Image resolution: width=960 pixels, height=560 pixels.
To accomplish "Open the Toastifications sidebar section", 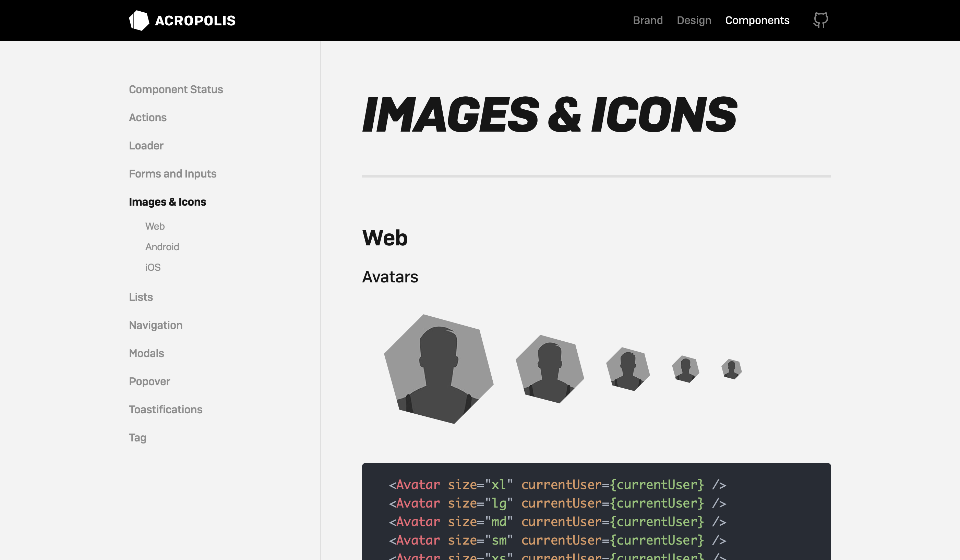I will (x=165, y=410).
